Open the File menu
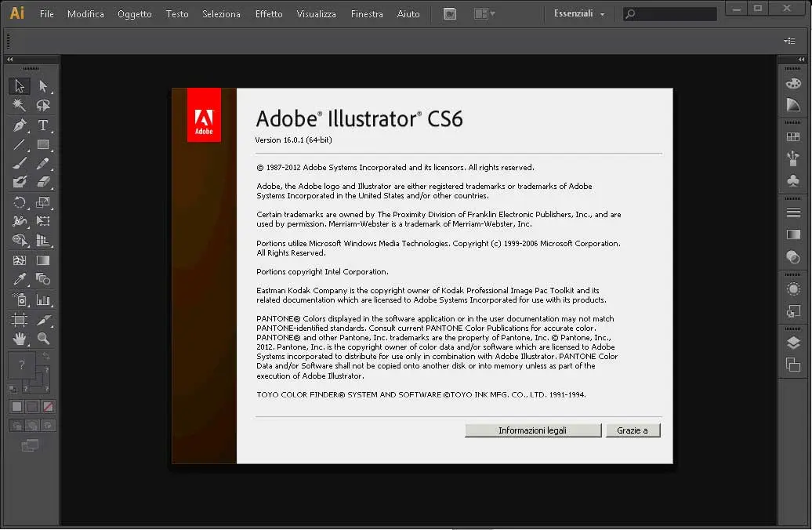The width and height of the screenshot is (812, 530). (46, 14)
